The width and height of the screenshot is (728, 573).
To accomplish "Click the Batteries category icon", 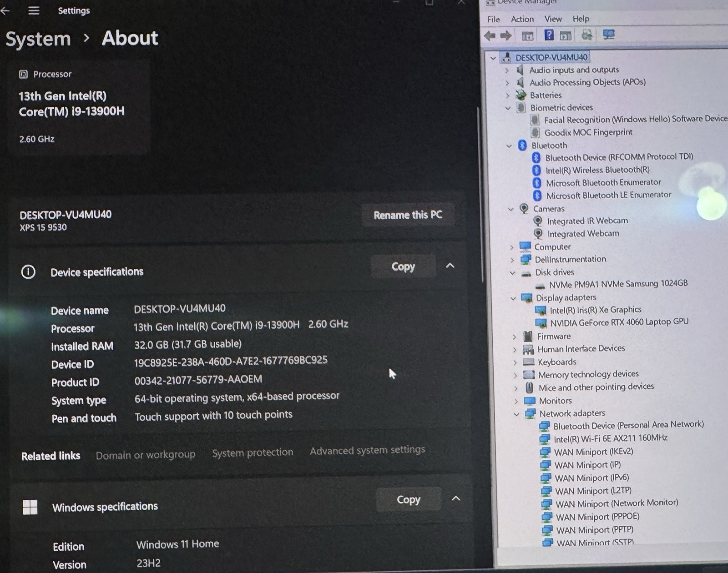I will point(521,95).
